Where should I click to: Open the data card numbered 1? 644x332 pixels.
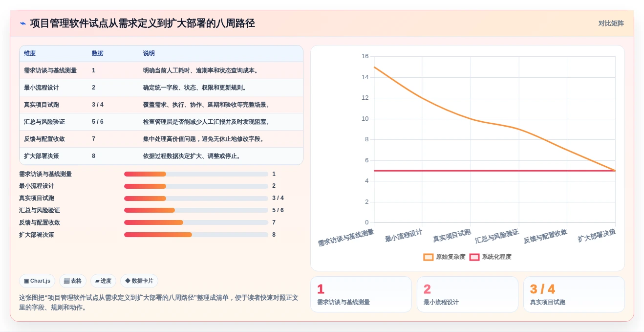pyautogui.click(x=361, y=294)
